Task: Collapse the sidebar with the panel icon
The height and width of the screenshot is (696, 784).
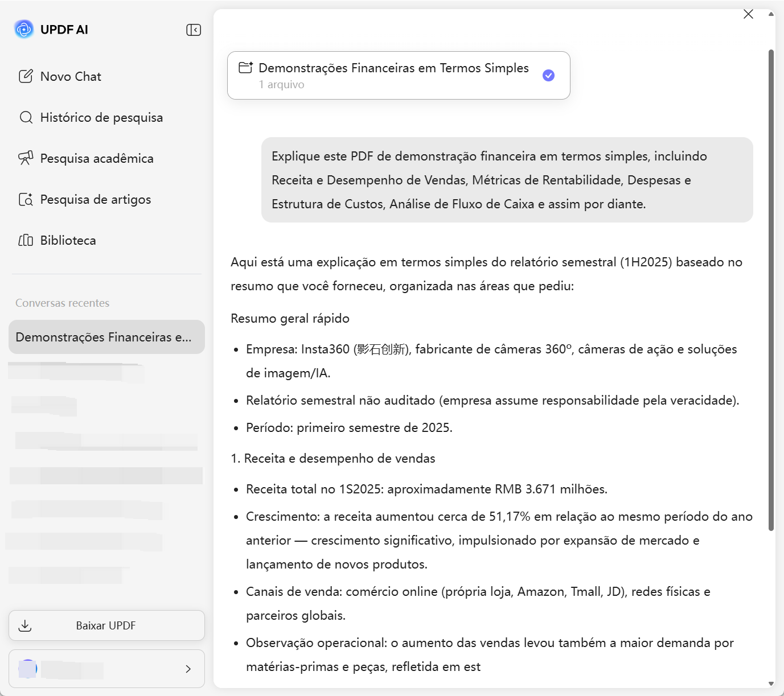Action: tap(193, 29)
